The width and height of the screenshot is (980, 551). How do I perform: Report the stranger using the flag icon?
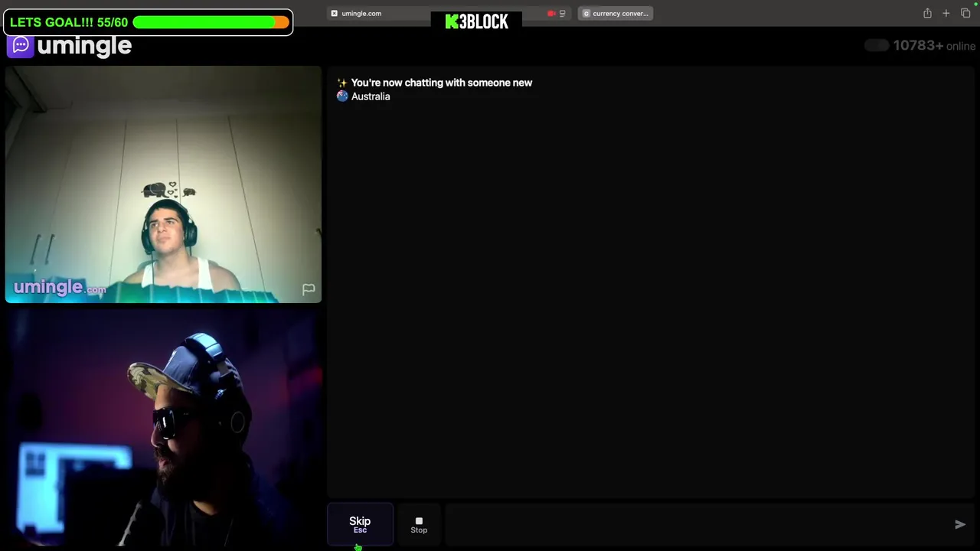(x=309, y=289)
